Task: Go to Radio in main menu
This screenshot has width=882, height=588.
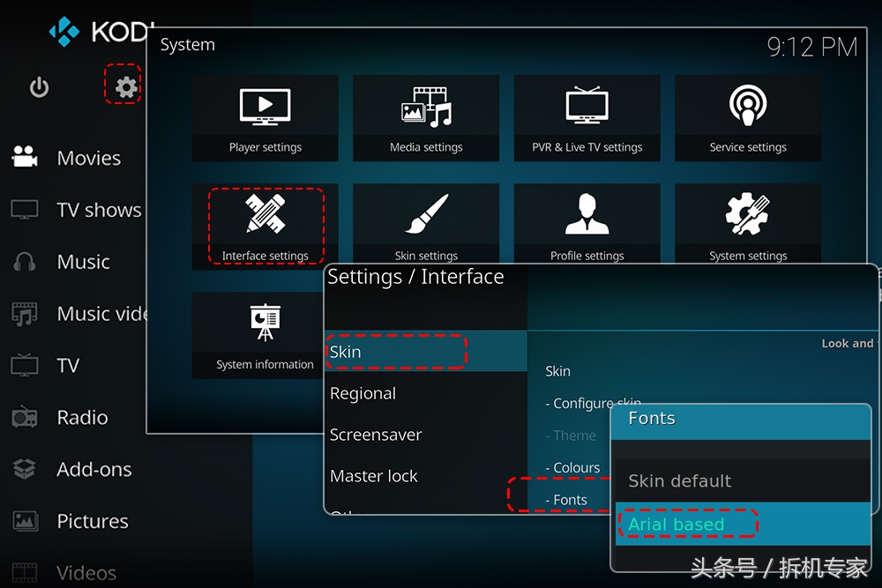Action: (x=82, y=417)
